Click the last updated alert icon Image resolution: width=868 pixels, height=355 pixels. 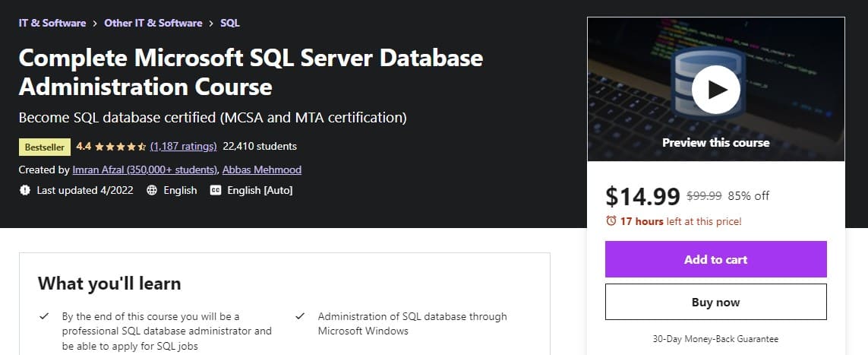click(25, 190)
